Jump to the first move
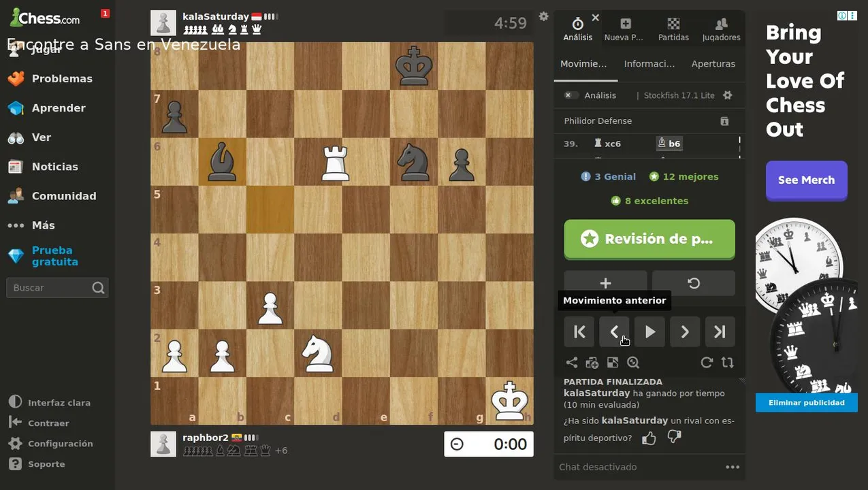This screenshot has width=868, height=490. [579, 331]
